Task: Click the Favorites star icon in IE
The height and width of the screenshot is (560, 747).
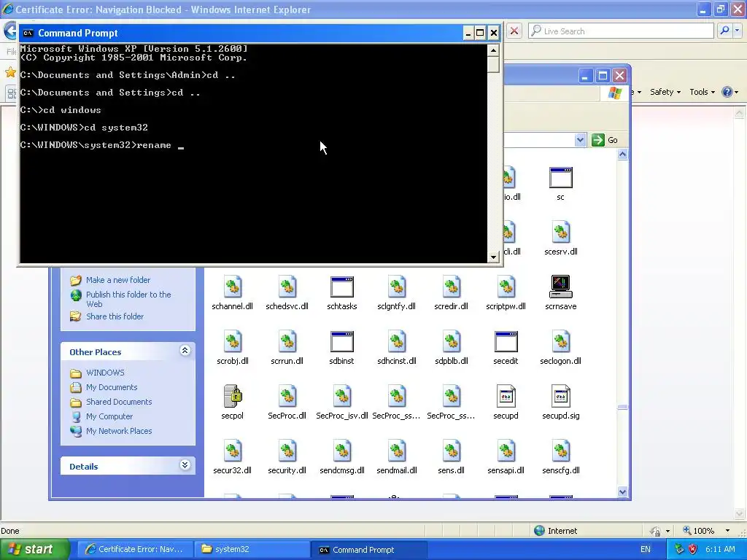Action: (x=10, y=72)
